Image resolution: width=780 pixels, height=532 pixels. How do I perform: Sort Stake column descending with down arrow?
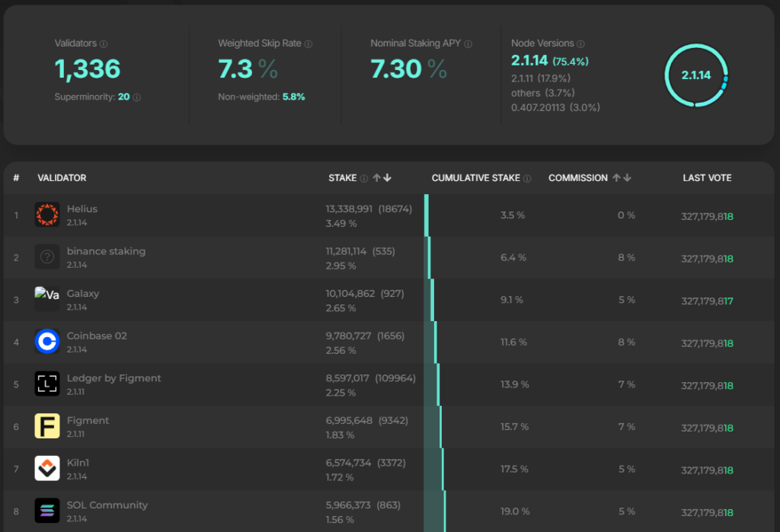pyautogui.click(x=387, y=177)
